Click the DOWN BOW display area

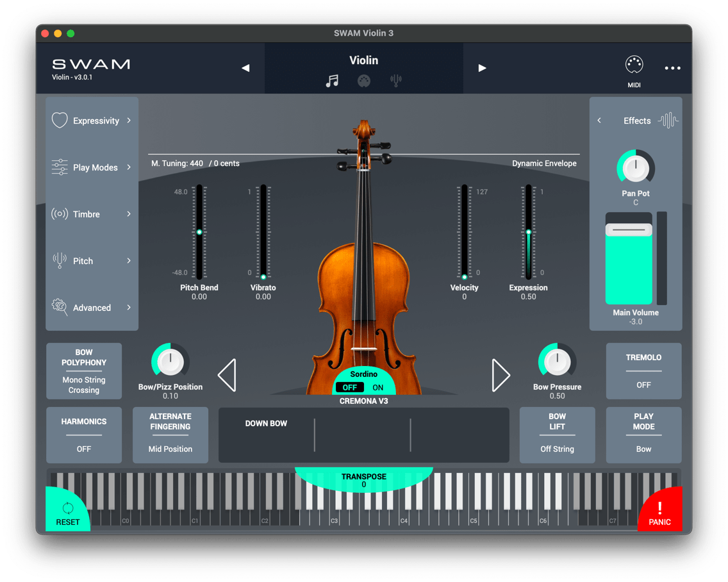[364, 435]
